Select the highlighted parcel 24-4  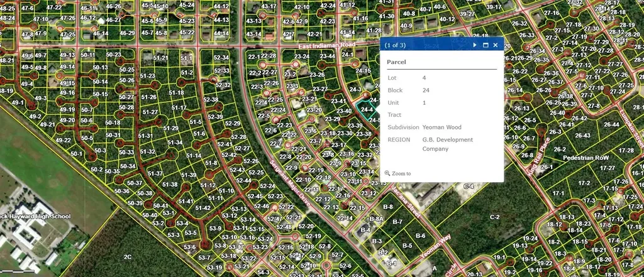365,111
